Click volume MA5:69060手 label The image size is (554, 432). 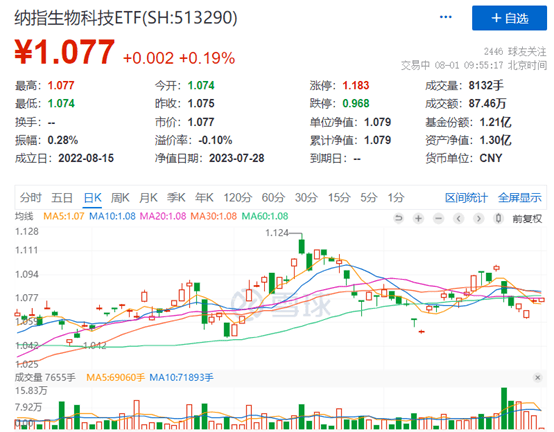(x=116, y=378)
